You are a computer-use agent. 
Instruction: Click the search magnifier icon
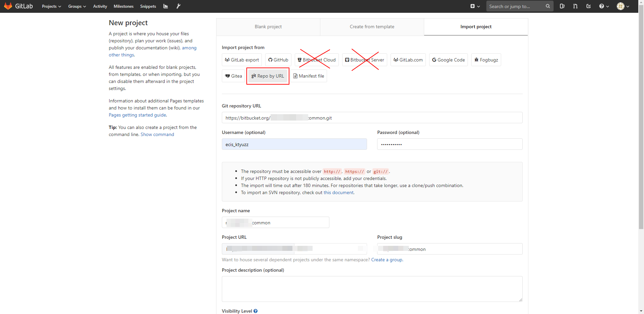tap(548, 6)
